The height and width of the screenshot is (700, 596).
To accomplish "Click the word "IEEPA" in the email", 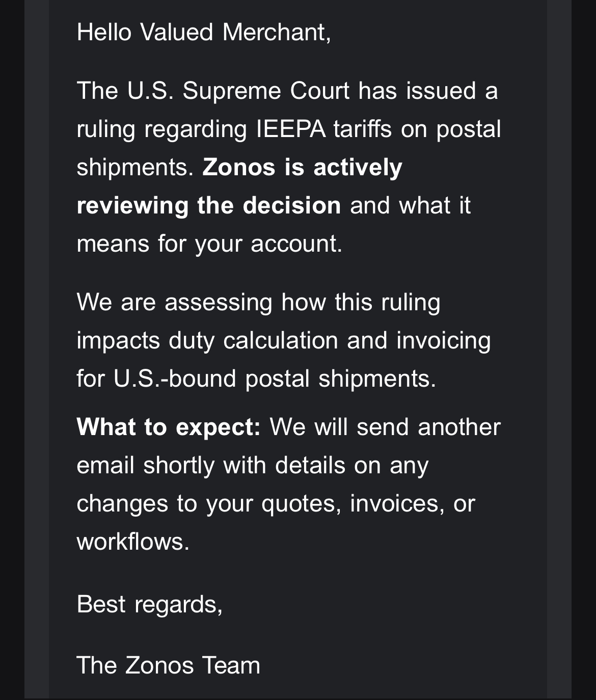I will coord(290,129).
